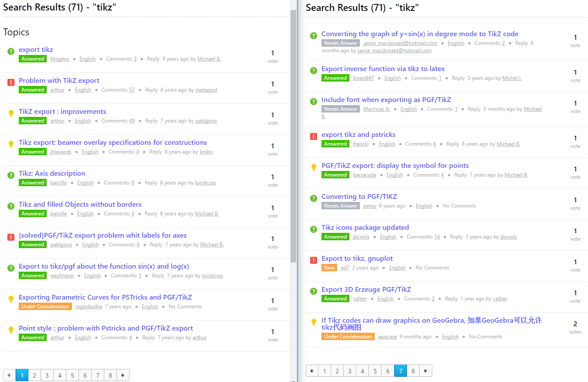Go to previous page in right pagination

point(312,371)
